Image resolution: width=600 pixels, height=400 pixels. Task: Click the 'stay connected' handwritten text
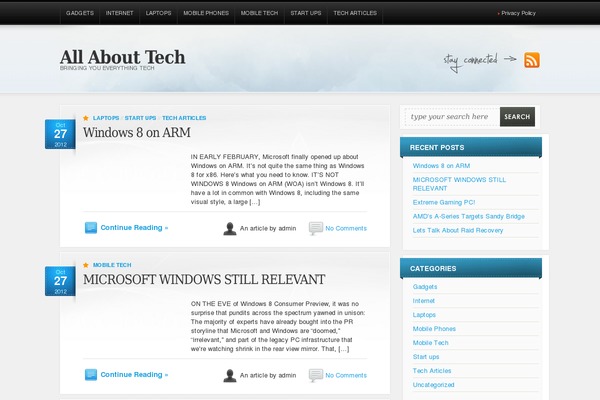coord(471,62)
